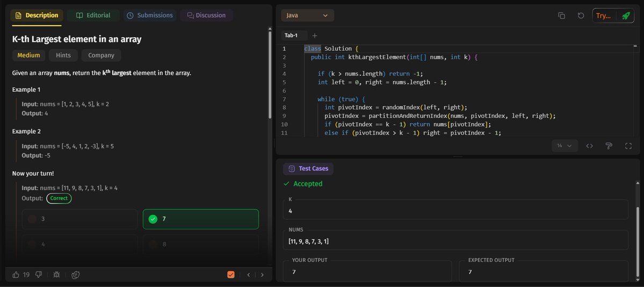Select answer option 7
This screenshot has height=287, width=644.
pyautogui.click(x=201, y=219)
